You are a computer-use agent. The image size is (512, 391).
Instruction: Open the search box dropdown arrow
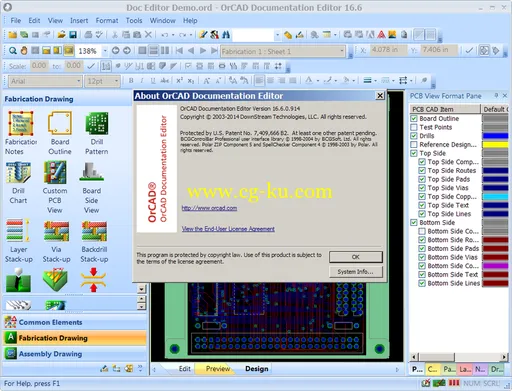tap(277, 35)
